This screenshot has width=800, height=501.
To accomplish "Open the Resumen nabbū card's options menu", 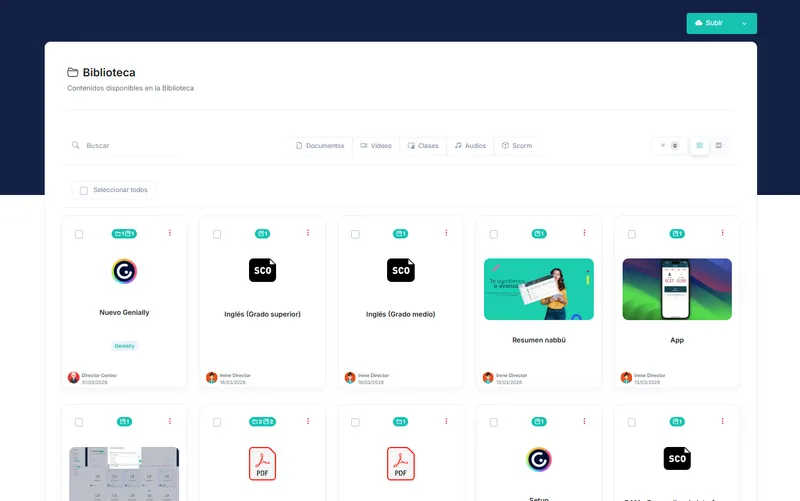I will pos(584,233).
